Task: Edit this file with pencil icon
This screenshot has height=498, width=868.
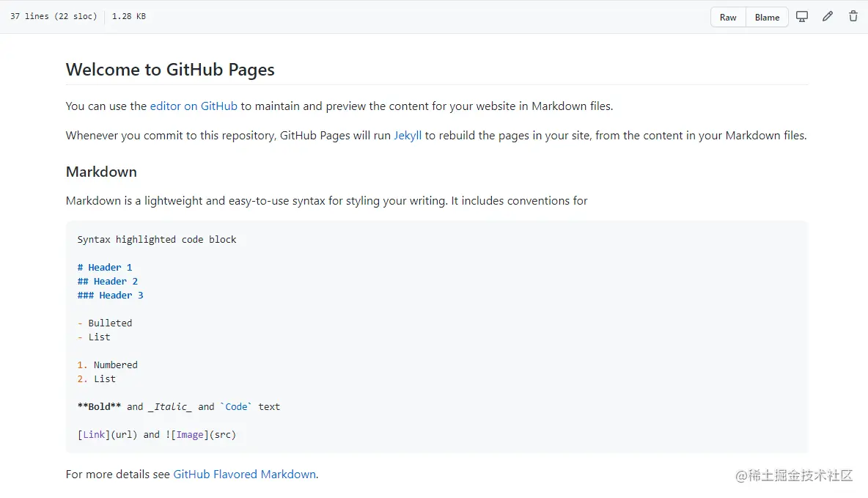Action: point(828,17)
